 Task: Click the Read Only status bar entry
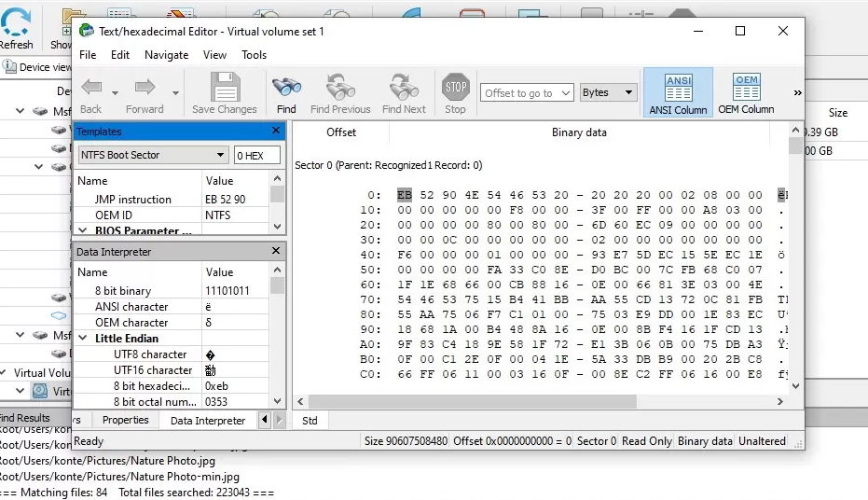tap(647, 441)
